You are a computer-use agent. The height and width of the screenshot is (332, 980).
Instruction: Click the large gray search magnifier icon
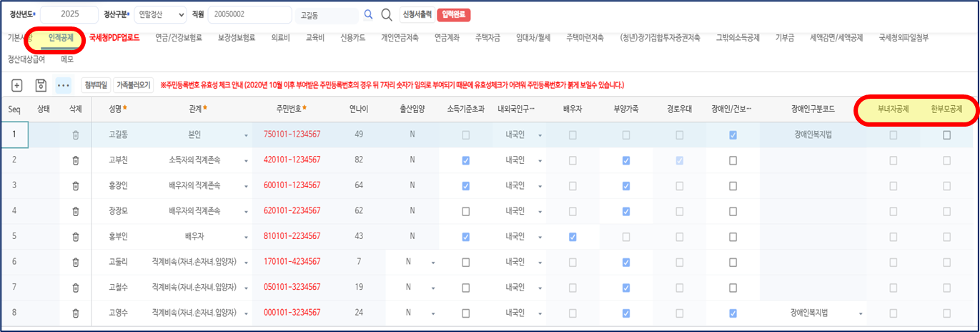pyautogui.click(x=386, y=15)
